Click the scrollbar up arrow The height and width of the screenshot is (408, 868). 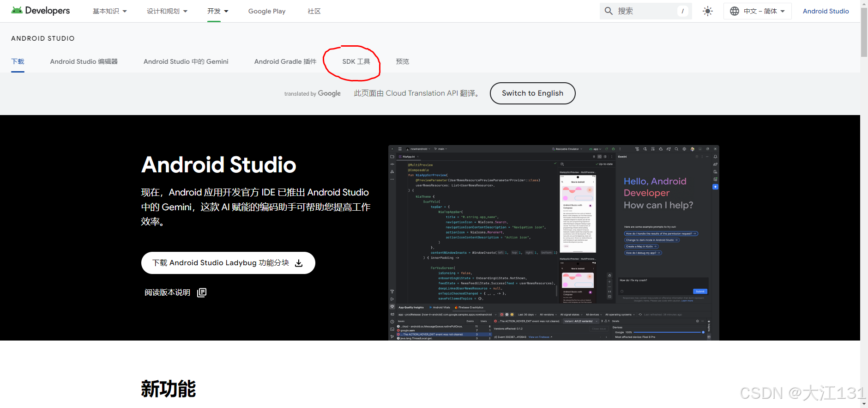click(x=864, y=3)
